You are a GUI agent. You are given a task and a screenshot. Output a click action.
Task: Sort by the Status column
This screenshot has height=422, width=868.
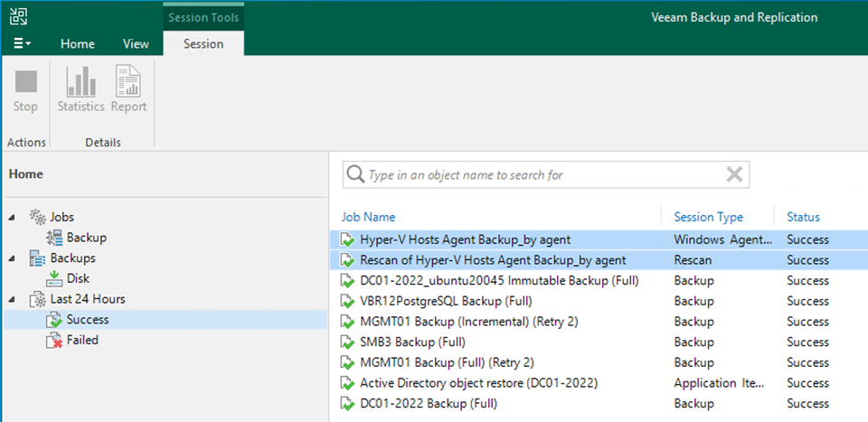tap(803, 217)
